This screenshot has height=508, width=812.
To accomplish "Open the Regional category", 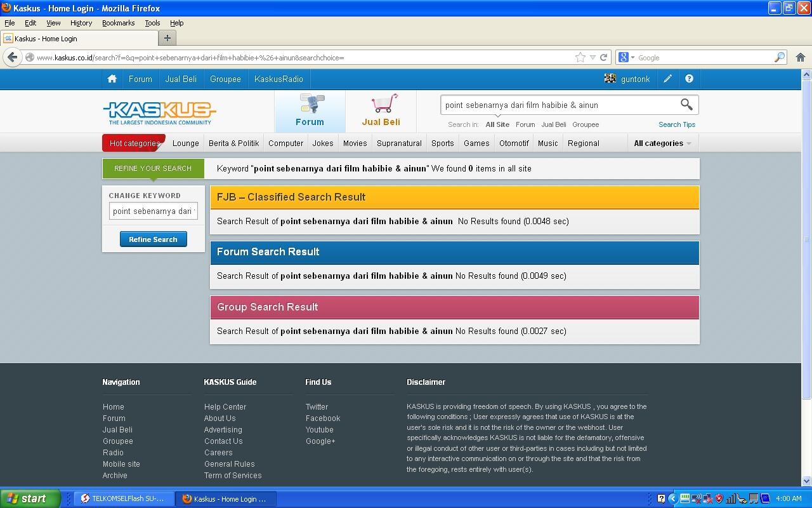I will pos(584,143).
